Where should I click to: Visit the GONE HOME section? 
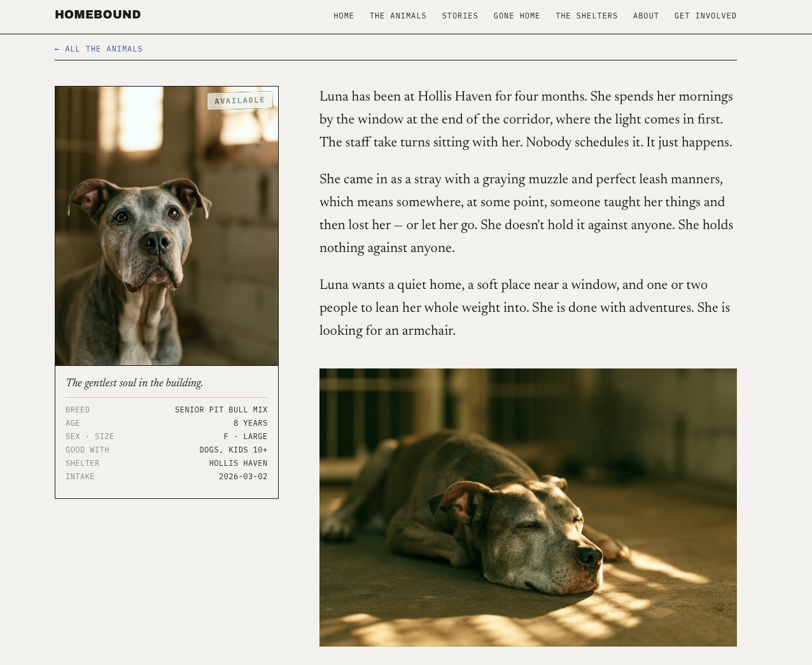pos(517,16)
